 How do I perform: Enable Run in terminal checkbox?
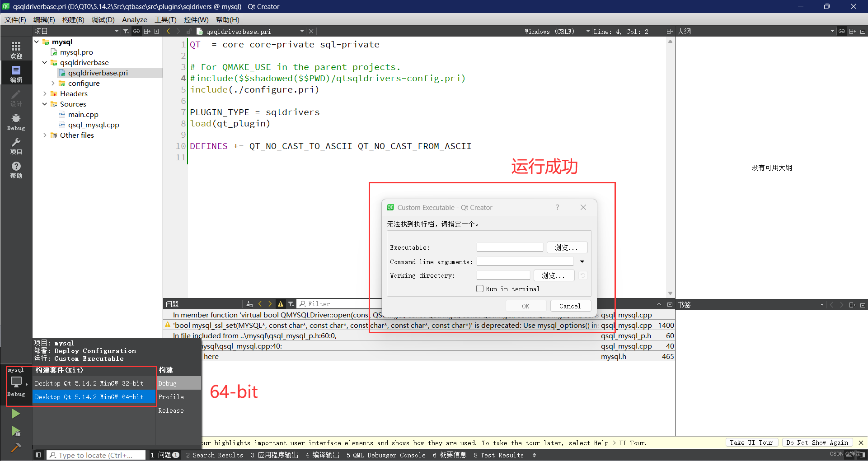point(480,289)
